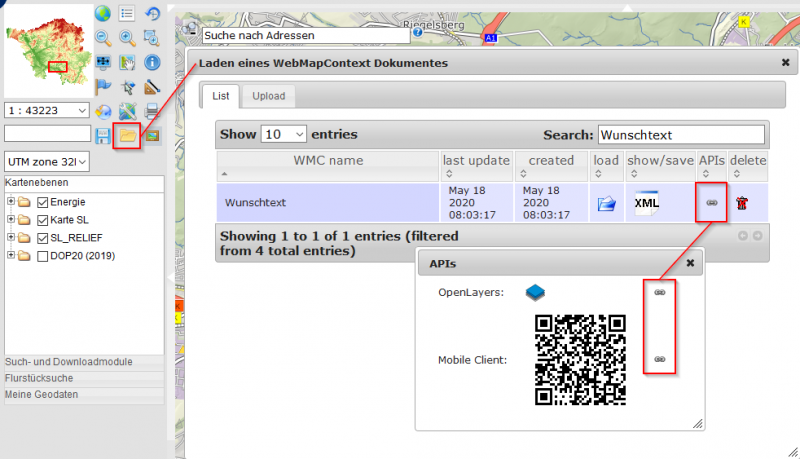Click the overview map thumbnail
The image size is (800, 459).
pyautogui.click(x=48, y=50)
